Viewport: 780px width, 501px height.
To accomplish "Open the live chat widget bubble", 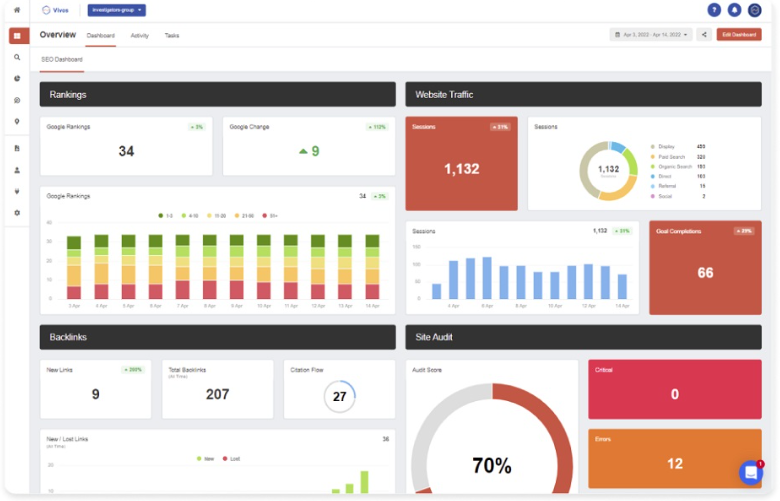I will click(751, 472).
